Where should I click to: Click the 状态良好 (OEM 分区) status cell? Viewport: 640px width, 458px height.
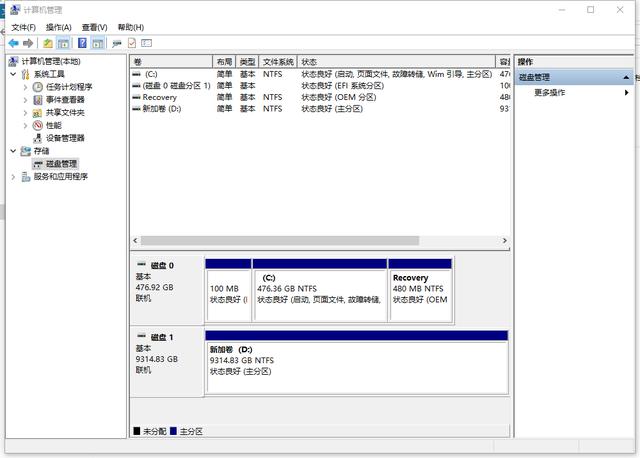338,98
